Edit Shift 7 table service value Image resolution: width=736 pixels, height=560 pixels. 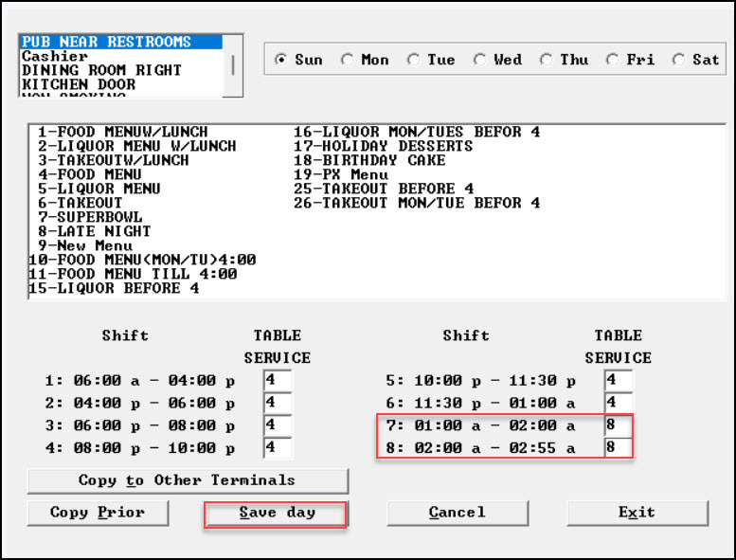tap(618, 426)
